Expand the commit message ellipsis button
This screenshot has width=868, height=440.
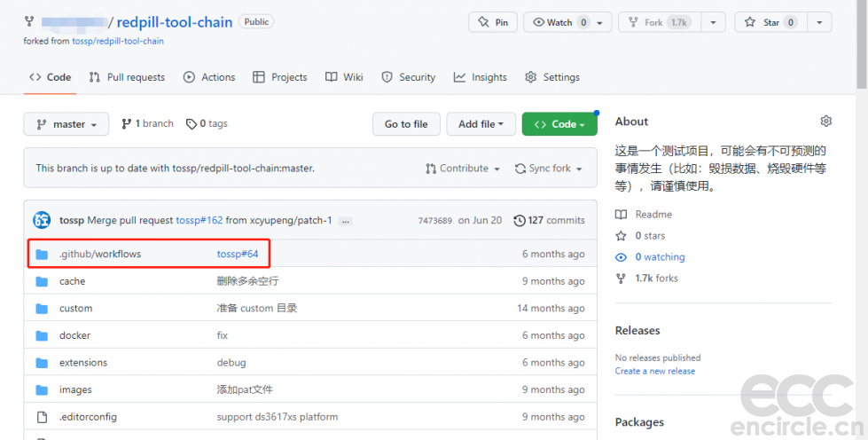(x=346, y=221)
